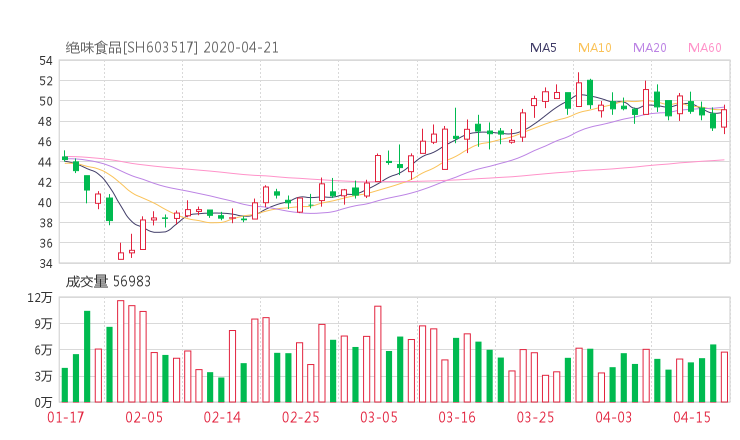The image size is (740, 440).
Task: Click the 34 price axis label
Action: (46, 264)
